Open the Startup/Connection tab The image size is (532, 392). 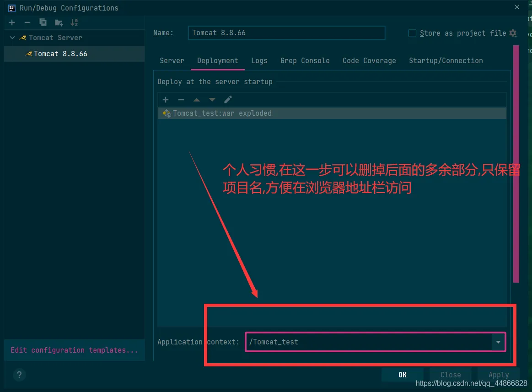coord(446,61)
